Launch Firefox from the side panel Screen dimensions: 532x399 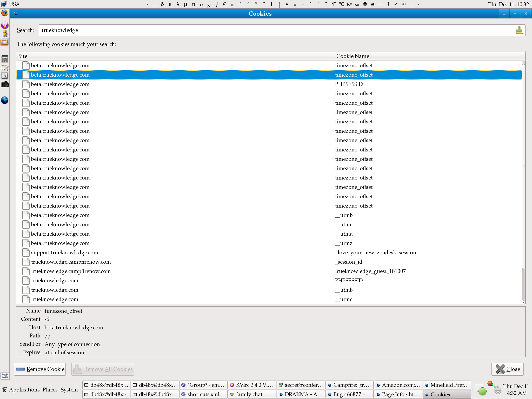coord(5,13)
